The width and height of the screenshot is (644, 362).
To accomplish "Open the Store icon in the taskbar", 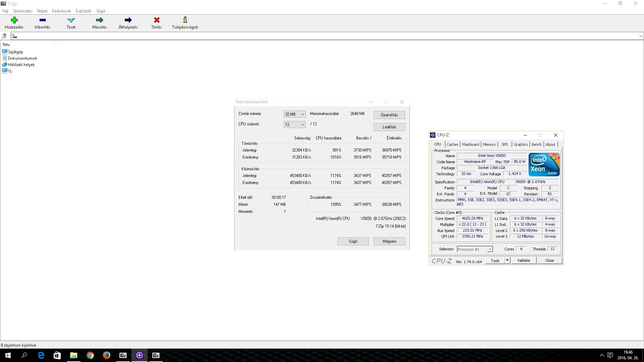I will [57, 355].
